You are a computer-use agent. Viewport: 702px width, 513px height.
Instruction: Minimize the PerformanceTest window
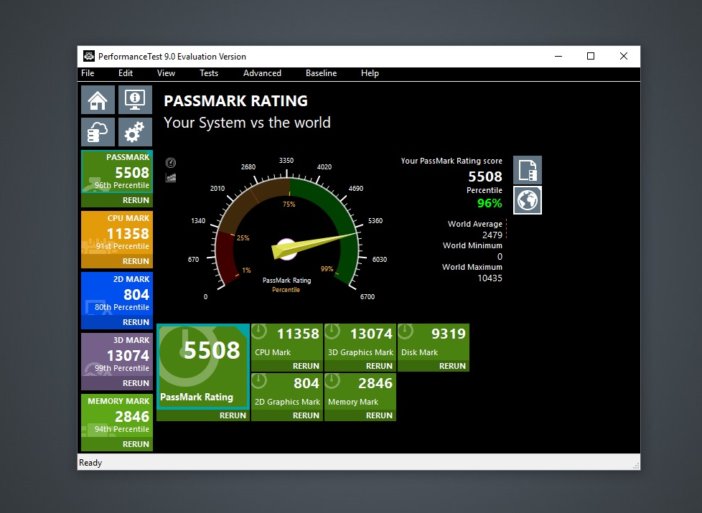[x=558, y=56]
